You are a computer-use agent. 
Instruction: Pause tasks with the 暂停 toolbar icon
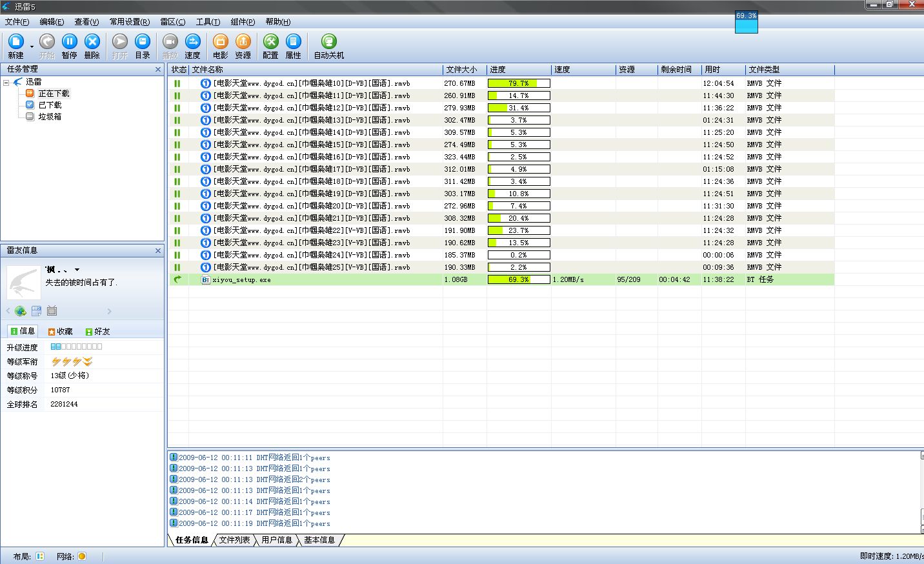pyautogui.click(x=70, y=42)
